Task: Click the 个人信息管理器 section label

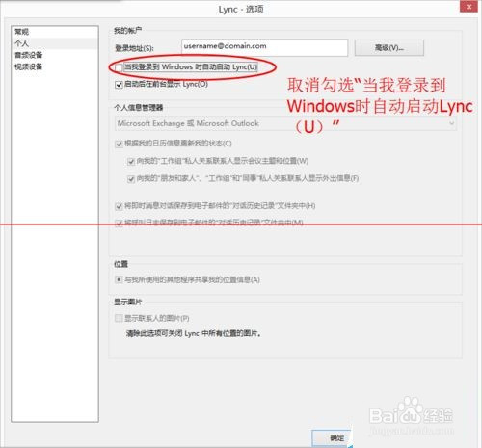Action: point(139,107)
